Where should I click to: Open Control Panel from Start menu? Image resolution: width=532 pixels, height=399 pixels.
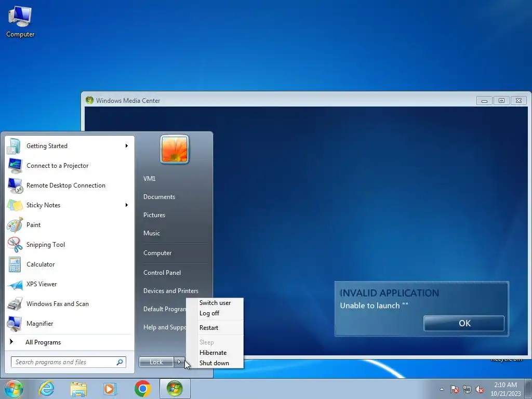click(162, 273)
